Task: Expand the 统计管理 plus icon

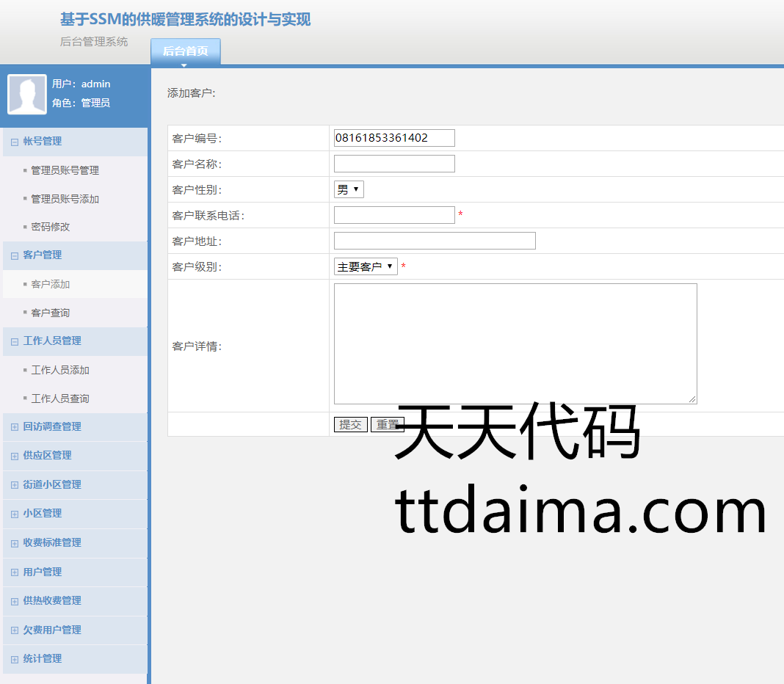Action: (x=15, y=659)
